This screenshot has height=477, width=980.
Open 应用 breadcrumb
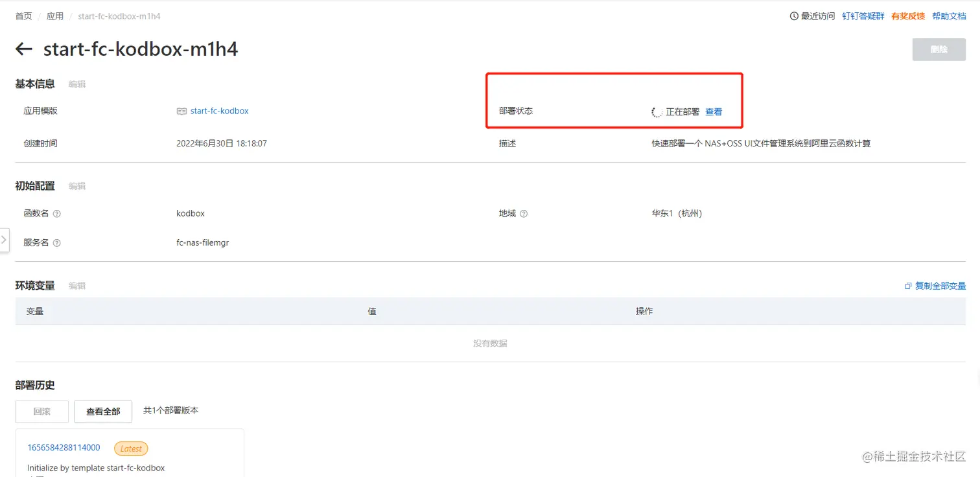tap(55, 16)
